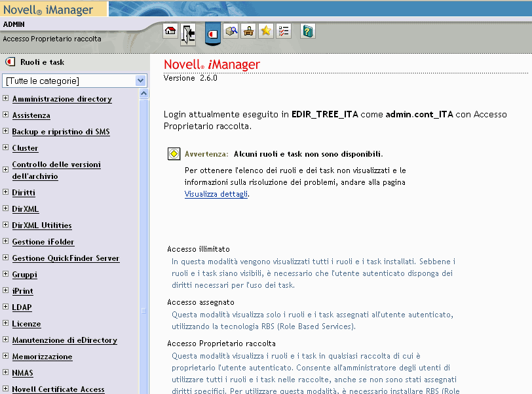Open the Gestione iFolder link

coord(43,242)
